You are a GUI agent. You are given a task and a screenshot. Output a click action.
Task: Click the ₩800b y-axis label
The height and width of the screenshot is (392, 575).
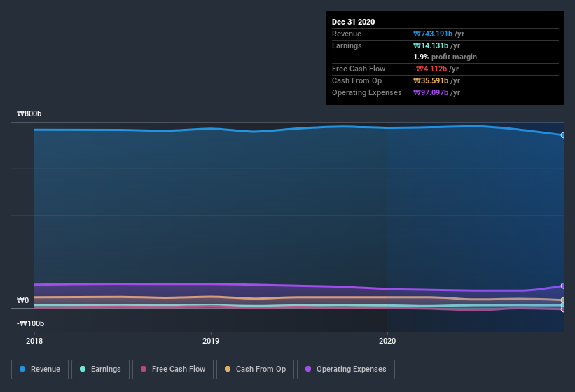coord(29,113)
